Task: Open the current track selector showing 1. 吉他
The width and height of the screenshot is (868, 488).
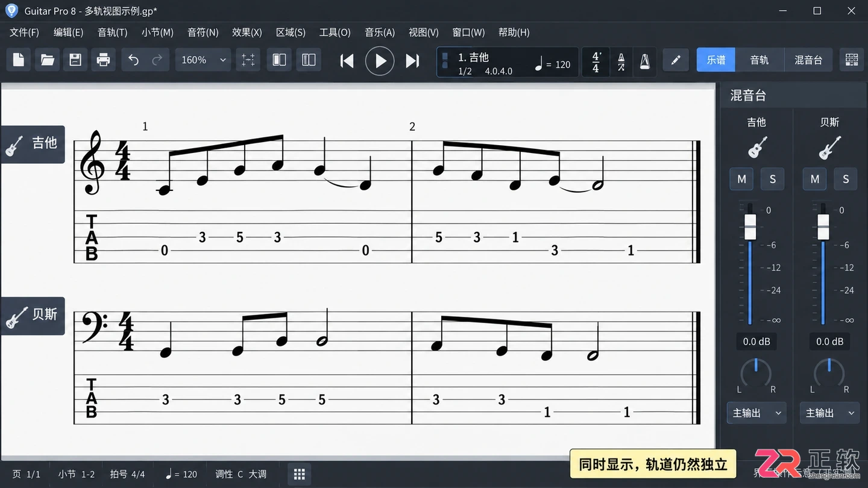Action: tap(508, 63)
